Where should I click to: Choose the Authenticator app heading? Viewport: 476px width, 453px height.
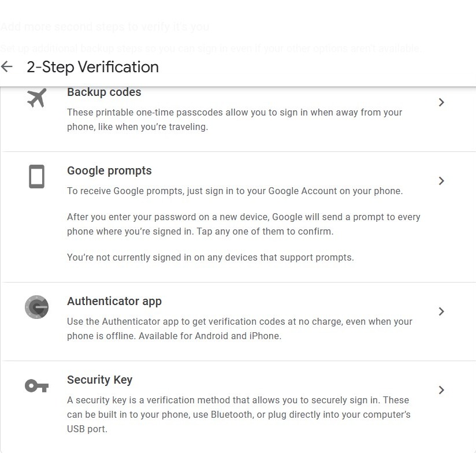pyautogui.click(x=114, y=302)
